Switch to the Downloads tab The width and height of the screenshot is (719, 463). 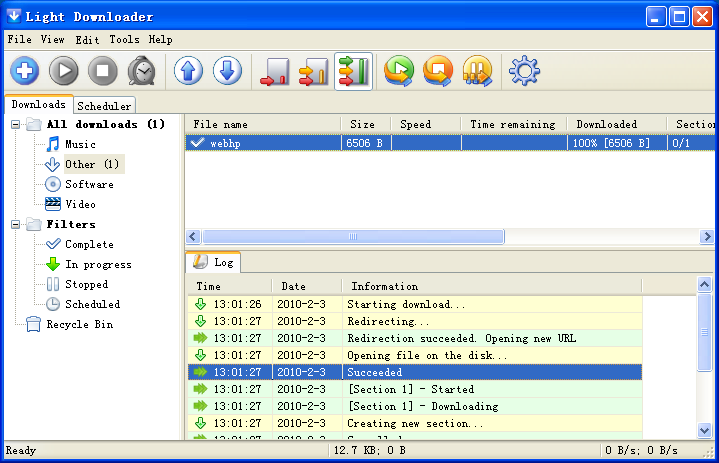coord(39,104)
